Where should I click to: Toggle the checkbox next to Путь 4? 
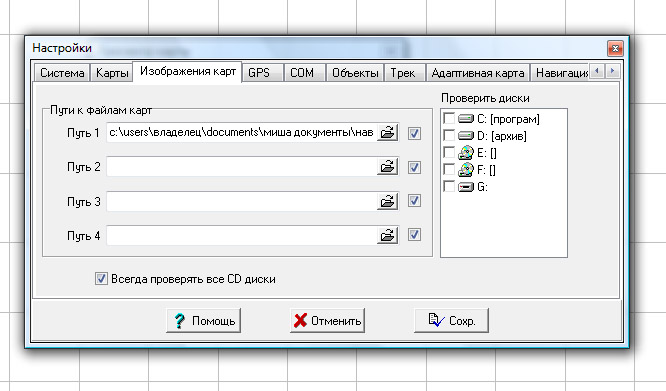pyautogui.click(x=414, y=234)
